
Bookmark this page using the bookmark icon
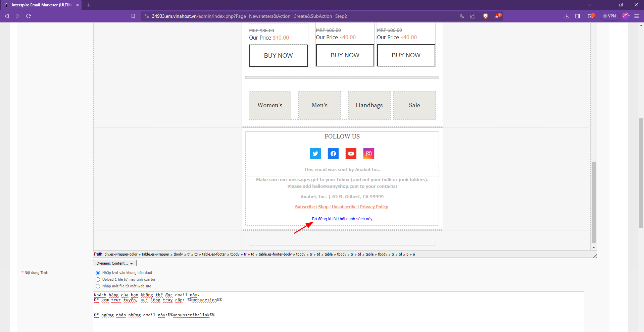[x=133, y=16]
